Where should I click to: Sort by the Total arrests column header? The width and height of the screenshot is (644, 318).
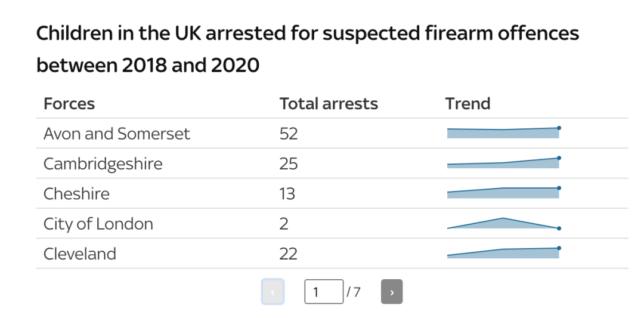click(x=329, y=104)
